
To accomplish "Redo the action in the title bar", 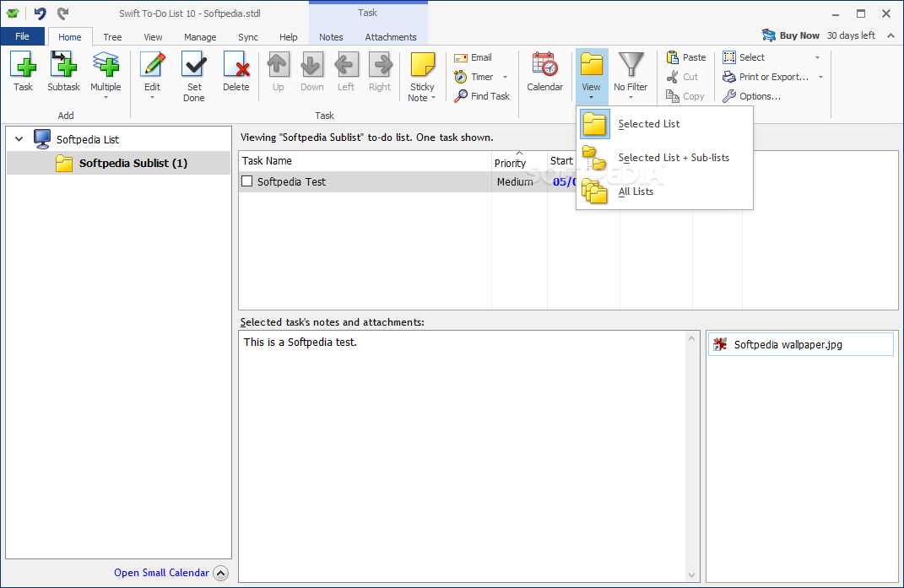I will pyautogui.click(x=63, y=13).
